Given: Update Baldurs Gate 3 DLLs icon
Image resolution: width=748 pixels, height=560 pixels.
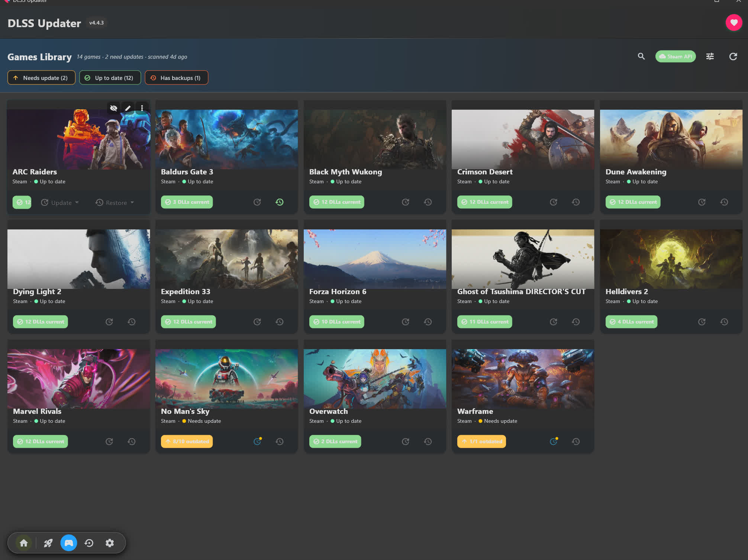Looking at the screenshot, I should click(x=257, y=202).
